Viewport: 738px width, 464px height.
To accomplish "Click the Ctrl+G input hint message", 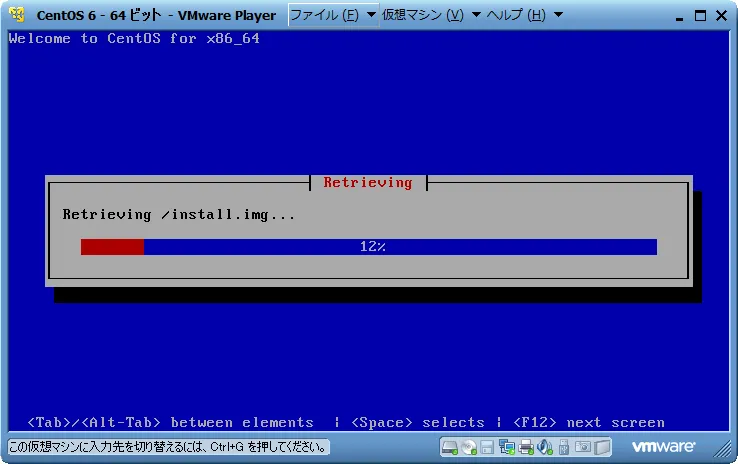I will click(x=168, y=447).
